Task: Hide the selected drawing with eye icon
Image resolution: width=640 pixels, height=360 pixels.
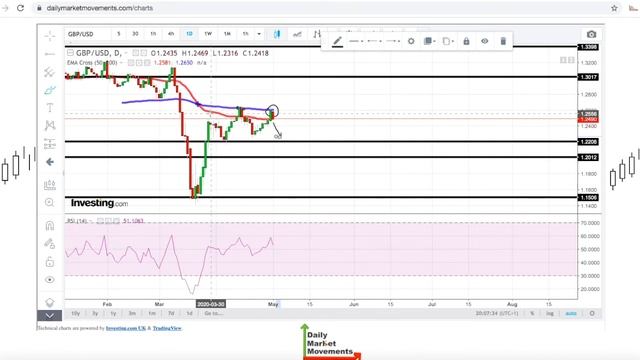Action: [484, 41]
